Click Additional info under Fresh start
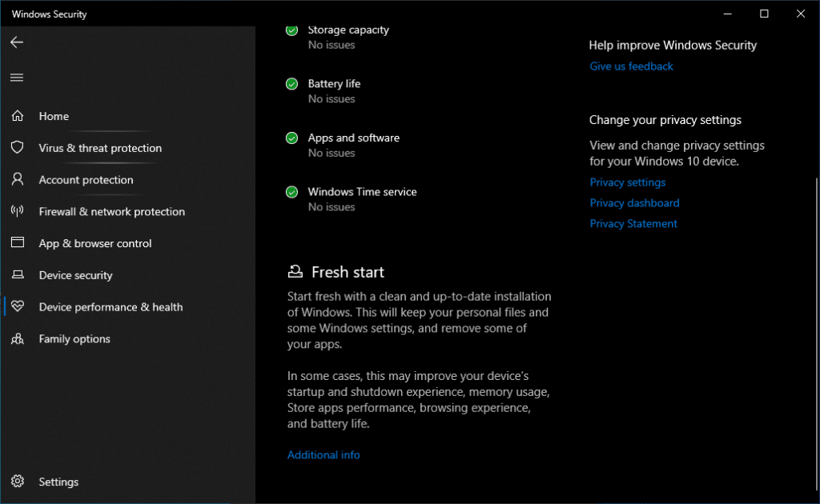This screenshot has height=504, width=820. [x=324, y=454]
